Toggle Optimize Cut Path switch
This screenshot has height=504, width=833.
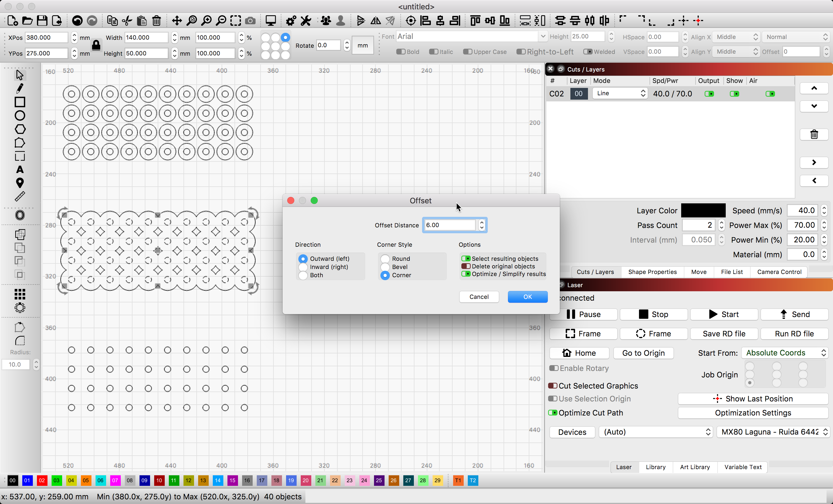553,413
